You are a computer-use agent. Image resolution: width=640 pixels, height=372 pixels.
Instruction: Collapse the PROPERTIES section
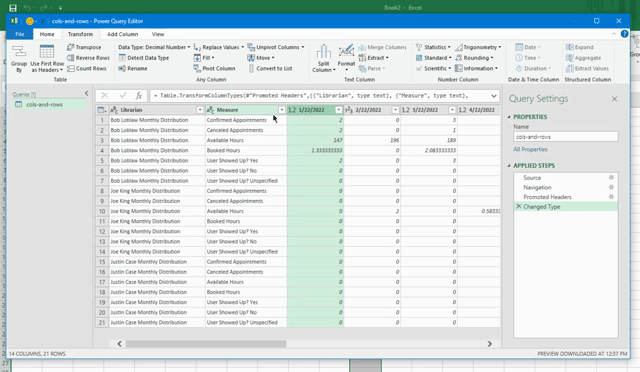[509, 117]
